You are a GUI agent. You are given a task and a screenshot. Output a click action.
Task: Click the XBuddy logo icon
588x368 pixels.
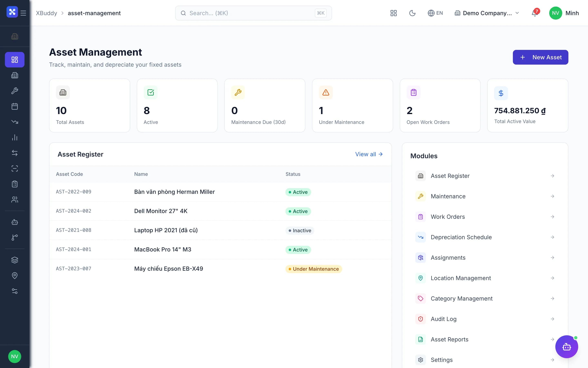coord(12,12)
